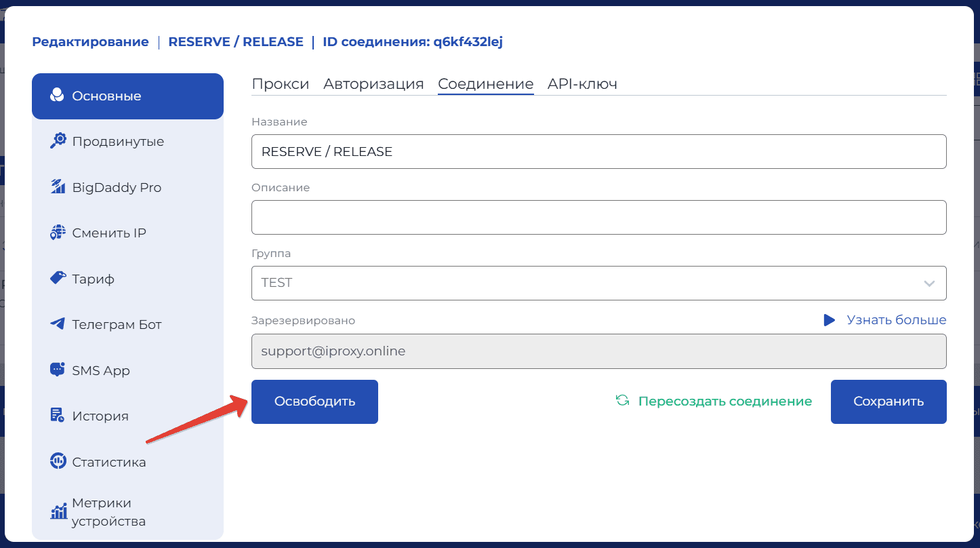Click the play icon beside Узнать больше

tap(829, 320)
